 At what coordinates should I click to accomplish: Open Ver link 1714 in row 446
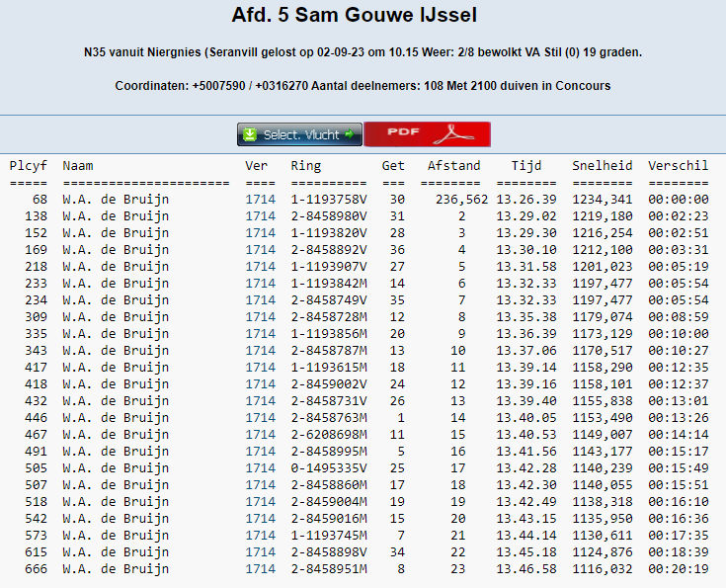(260, 417)
